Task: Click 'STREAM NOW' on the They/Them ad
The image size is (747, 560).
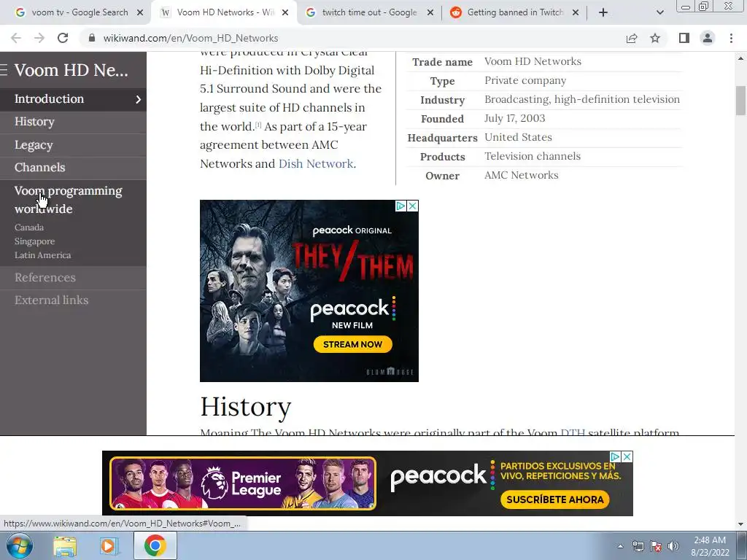Action: pos(352,344)
